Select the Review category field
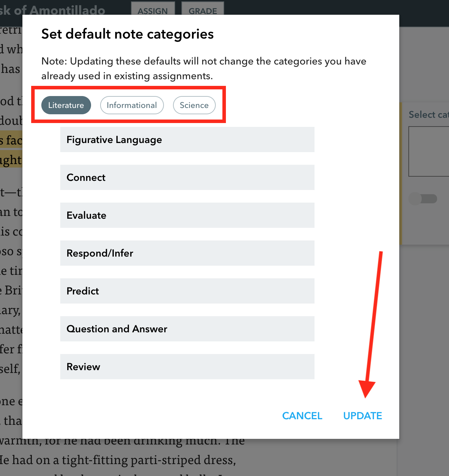The width and height of the screenshot is (449, 476). pos(187,367)
